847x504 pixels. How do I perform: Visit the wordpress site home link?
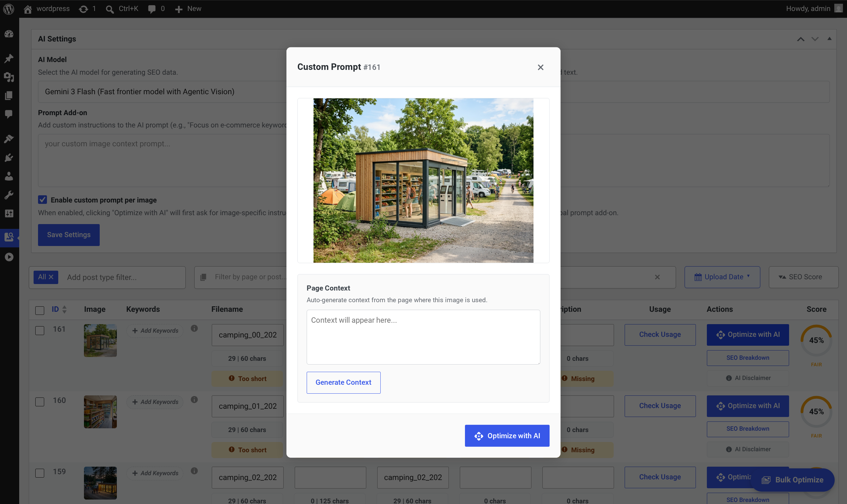coord(47,9)
